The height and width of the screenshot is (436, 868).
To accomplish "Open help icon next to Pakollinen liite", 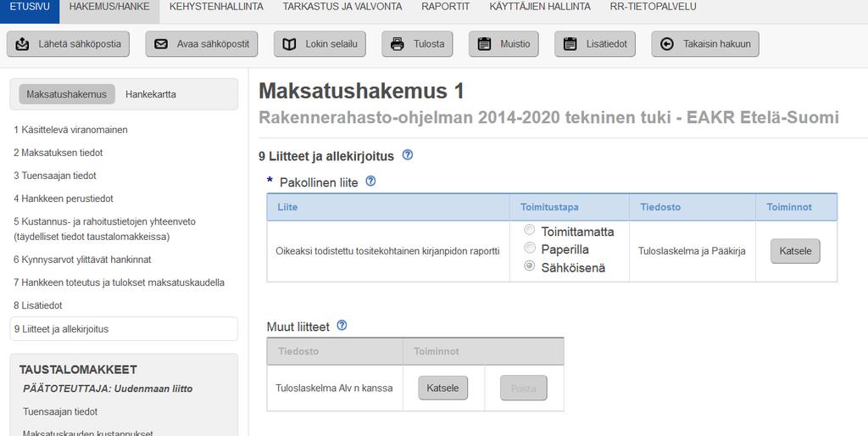I will tap(371, 182).
